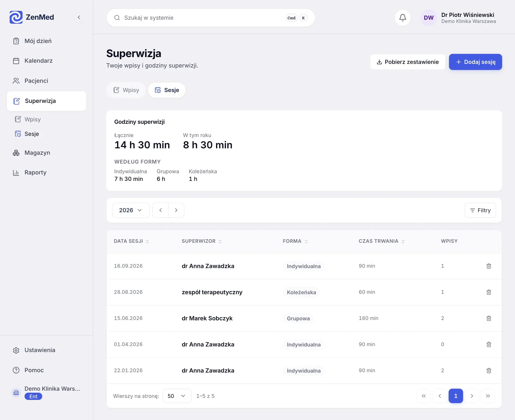
Task: Select page 1 in pagination
Action: [x=456, y=396]
